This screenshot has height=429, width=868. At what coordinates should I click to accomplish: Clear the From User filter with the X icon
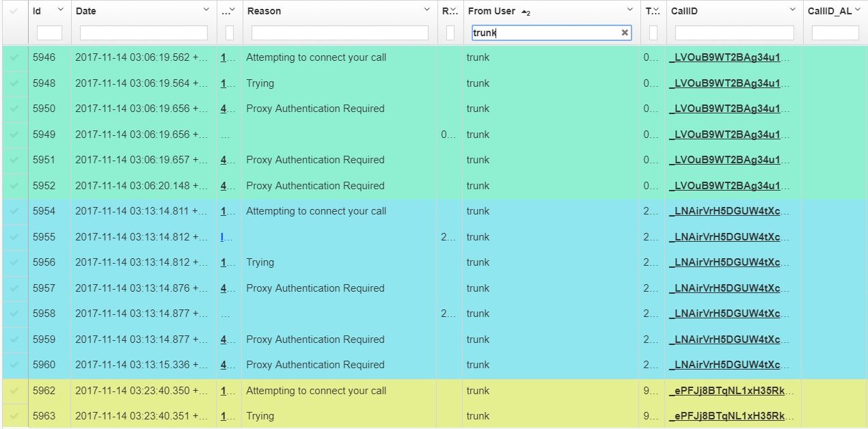pos(624,33)
